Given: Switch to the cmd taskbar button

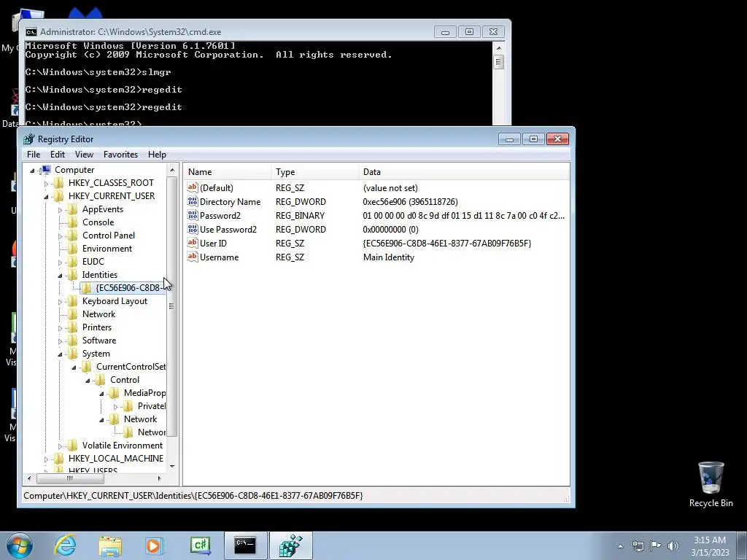Looking at the screenshot, I should click(246, 545).
